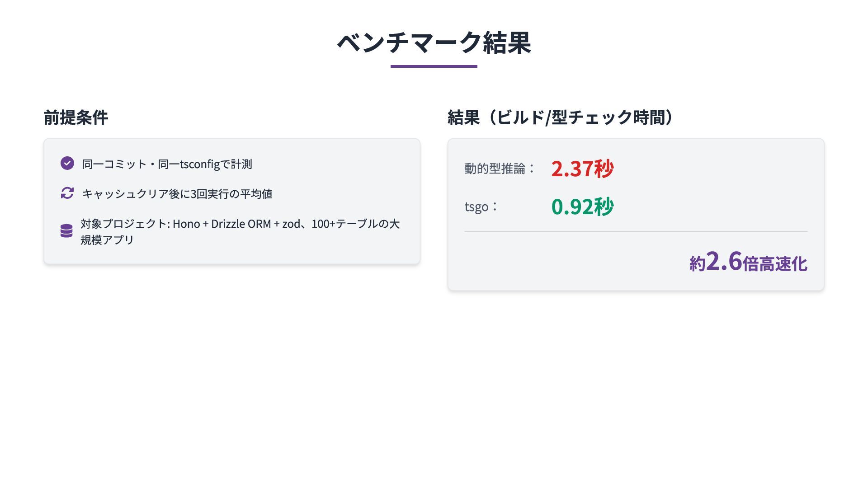Click the red 2.37秒 value
The height and width of the screenshot is (488, 868).
pyautogui.click(x=582, y=169)
